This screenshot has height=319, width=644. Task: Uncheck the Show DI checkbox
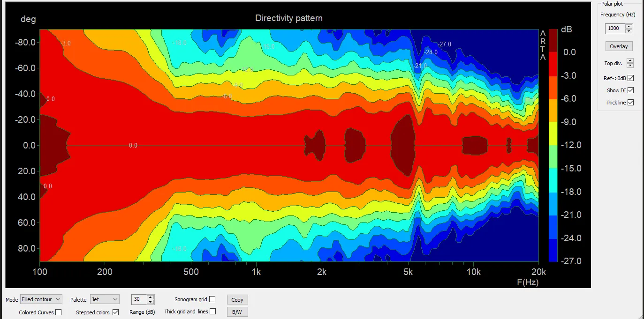[630, 90]
